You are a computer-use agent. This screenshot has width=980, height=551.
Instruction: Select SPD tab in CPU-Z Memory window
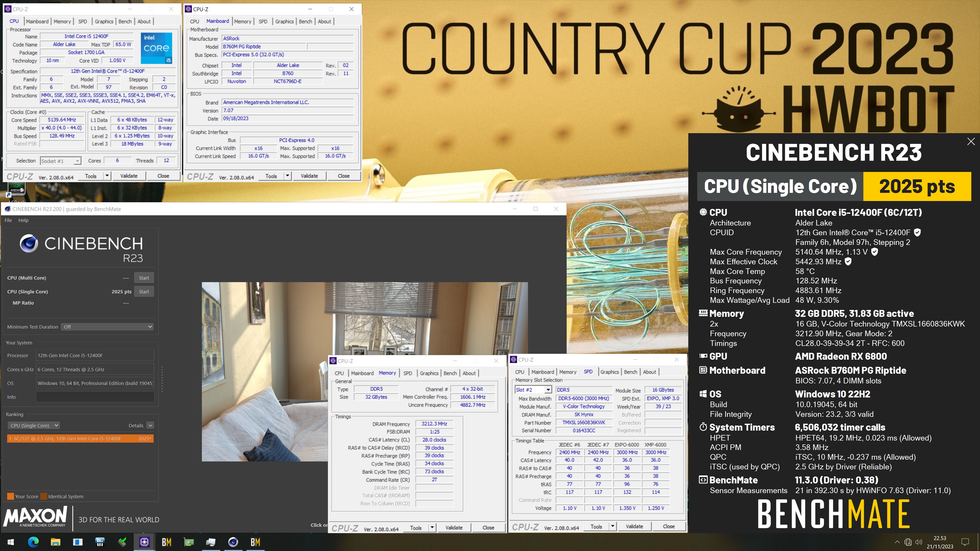pyautogui.click(x=408, y=373)
